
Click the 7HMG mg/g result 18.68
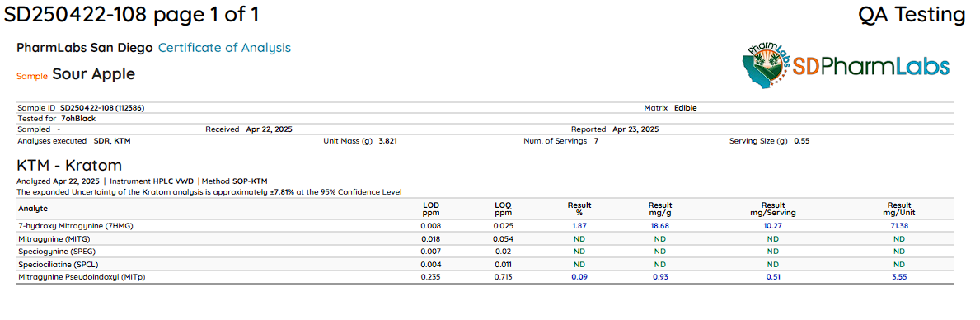[660, 226]
